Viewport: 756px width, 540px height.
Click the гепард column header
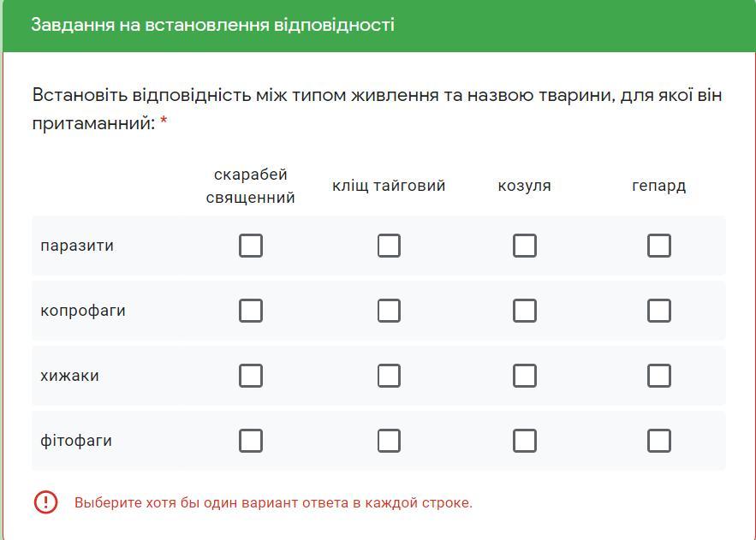click(659, 186)
